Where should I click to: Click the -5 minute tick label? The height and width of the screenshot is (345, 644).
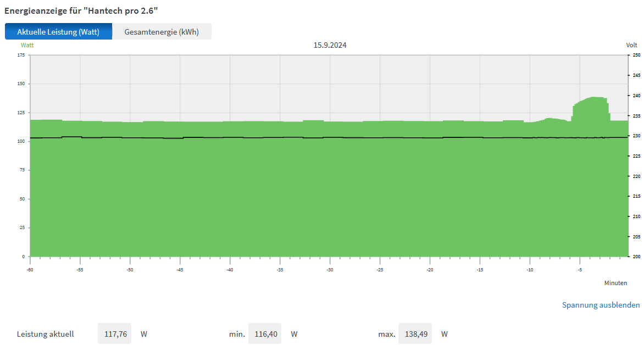[x=580, y=270]
